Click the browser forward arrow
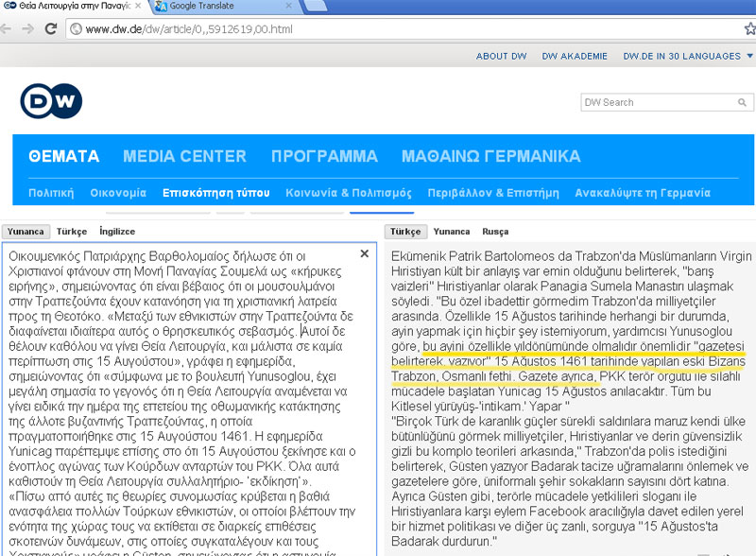Screen dimensions: 756x556 (29, 29)
